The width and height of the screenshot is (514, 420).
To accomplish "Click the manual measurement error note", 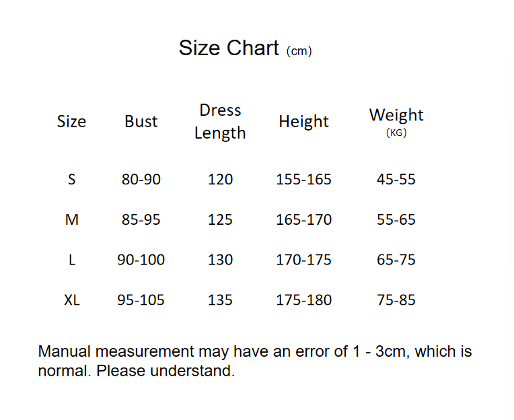I will pos(255,361).
